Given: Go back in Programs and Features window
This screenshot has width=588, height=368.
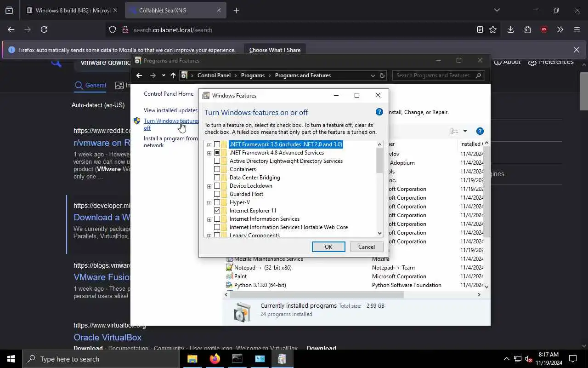Looking at the screenshot, I should click(139, 75).
